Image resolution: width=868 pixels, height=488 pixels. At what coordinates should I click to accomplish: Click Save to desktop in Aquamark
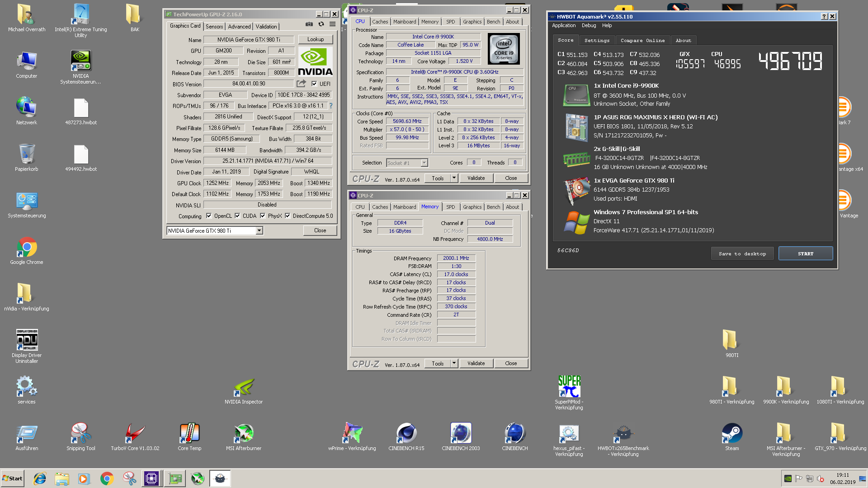click(742, 253)
